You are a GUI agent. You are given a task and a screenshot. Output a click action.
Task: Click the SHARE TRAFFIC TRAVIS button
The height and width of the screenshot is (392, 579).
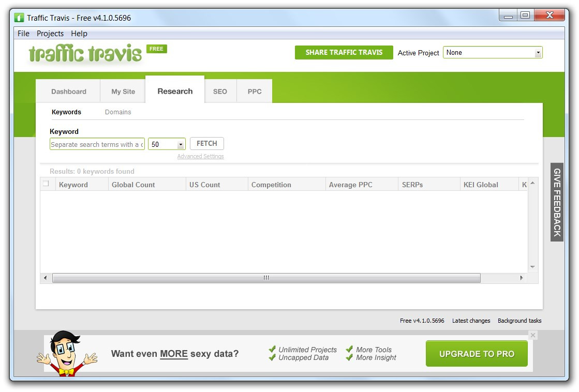pos(344,52)
